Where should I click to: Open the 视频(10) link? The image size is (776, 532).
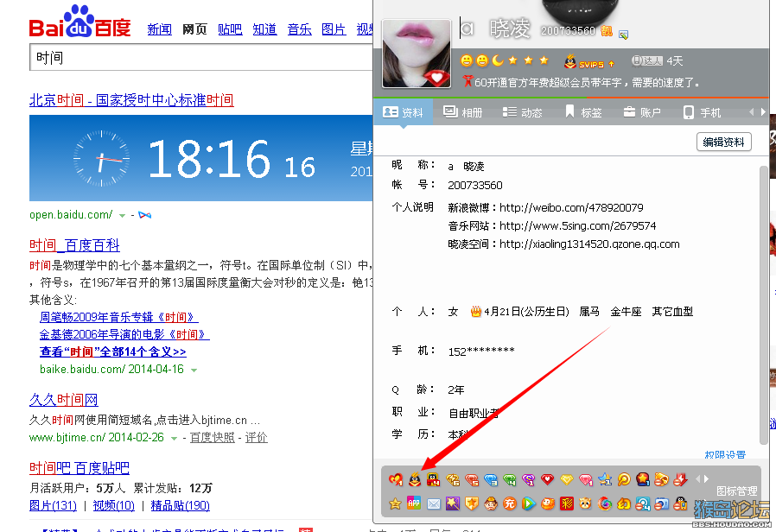(x=114, y=505)
